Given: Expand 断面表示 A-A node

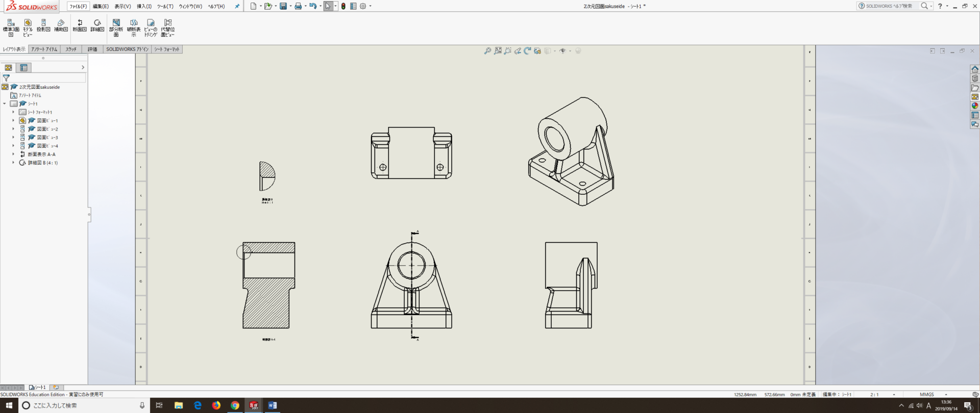Looking at the screenshot, I should [x=13, y=154].
